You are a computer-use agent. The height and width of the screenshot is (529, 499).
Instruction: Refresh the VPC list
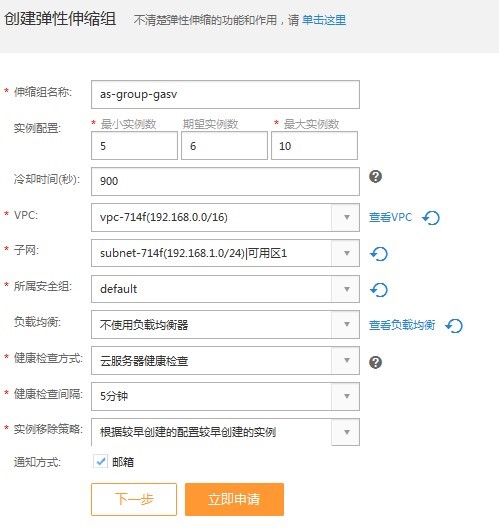431,218
